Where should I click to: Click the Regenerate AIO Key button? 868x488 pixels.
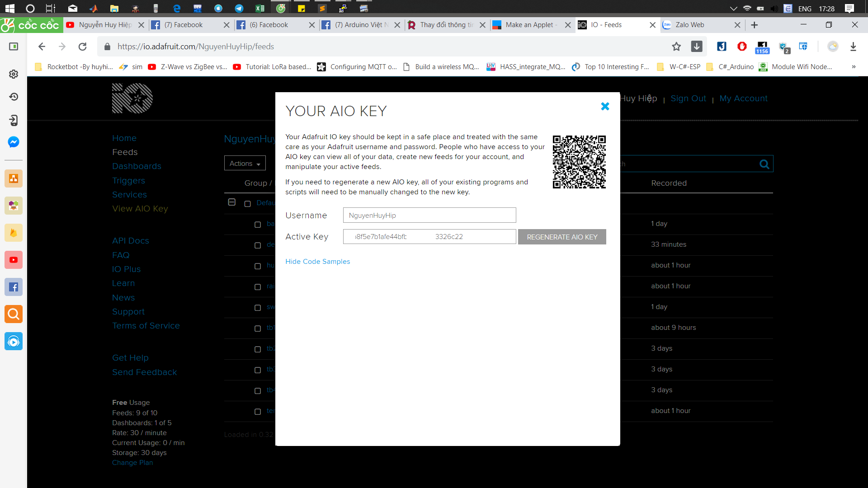click(562, 237)
